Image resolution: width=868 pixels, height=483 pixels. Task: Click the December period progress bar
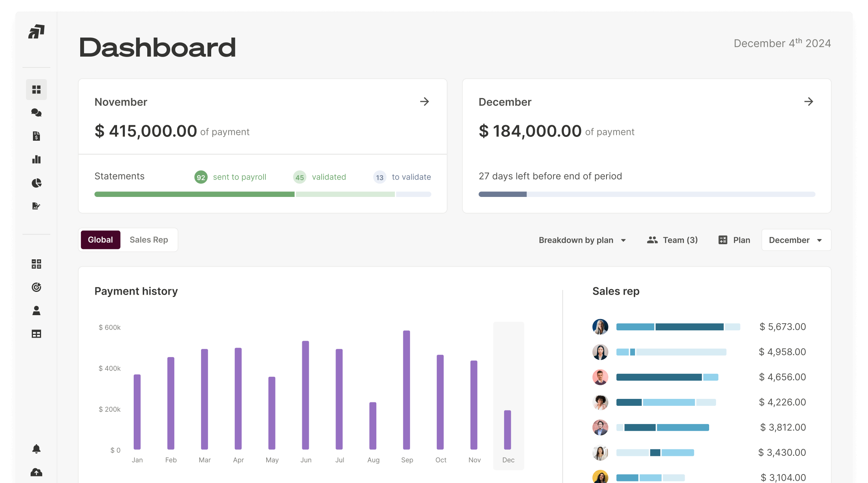(x=647, y=194)
